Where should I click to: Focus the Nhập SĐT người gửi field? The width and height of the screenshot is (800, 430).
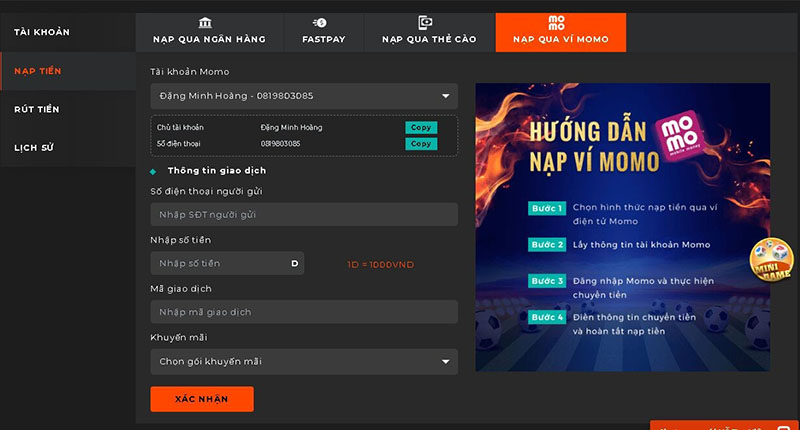pos(304,215)
